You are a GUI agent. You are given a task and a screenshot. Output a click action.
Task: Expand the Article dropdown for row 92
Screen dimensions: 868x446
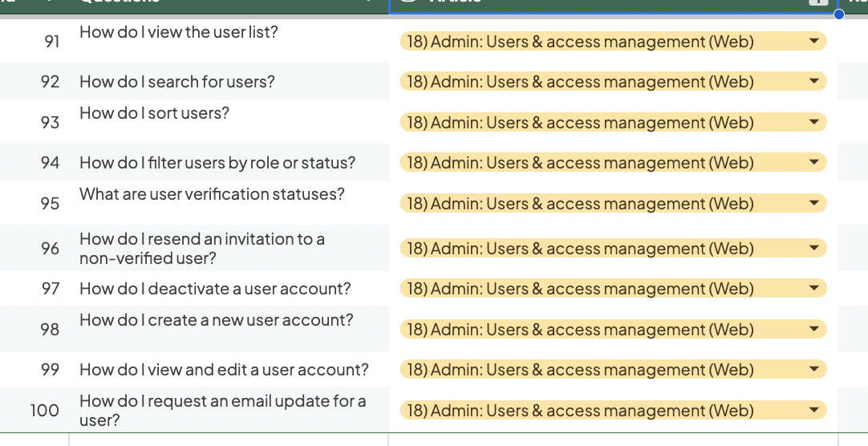click(813, 81)
